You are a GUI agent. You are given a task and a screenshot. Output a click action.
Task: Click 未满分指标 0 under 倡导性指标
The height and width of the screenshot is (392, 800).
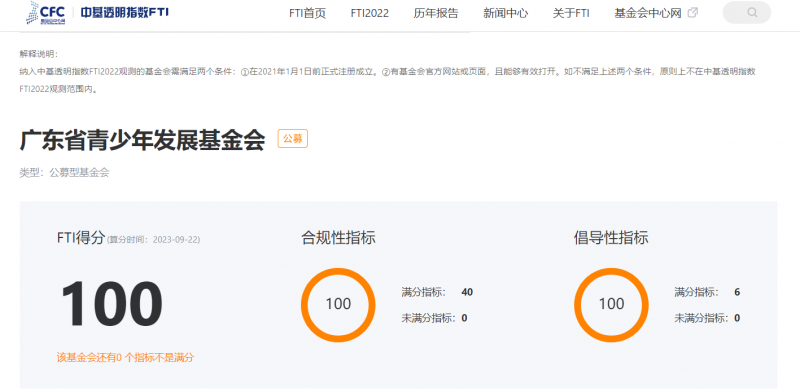click(x=707, y=318)
